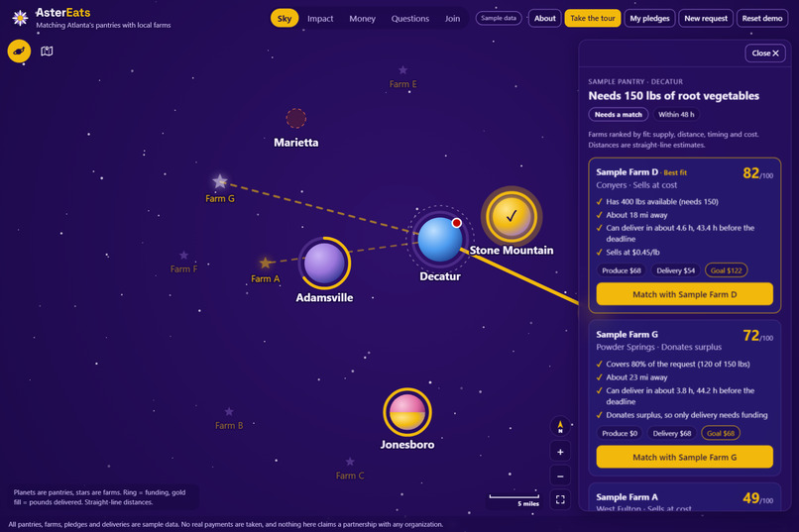
Task: Zoom out with the minus button
Action: [x=560, y=476]
